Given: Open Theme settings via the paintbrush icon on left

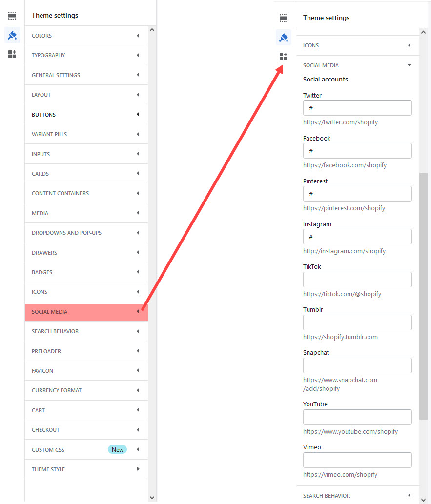Looking at the screenshot, I should click(12, 35).
